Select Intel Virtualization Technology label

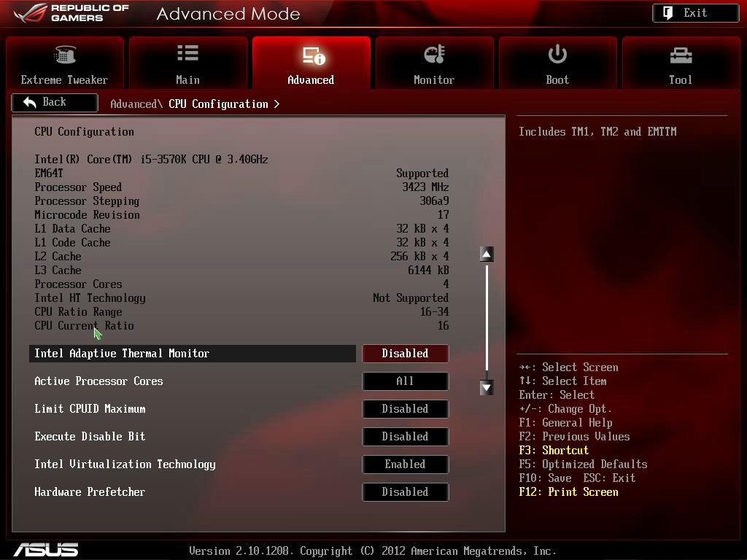coord(125,464)
